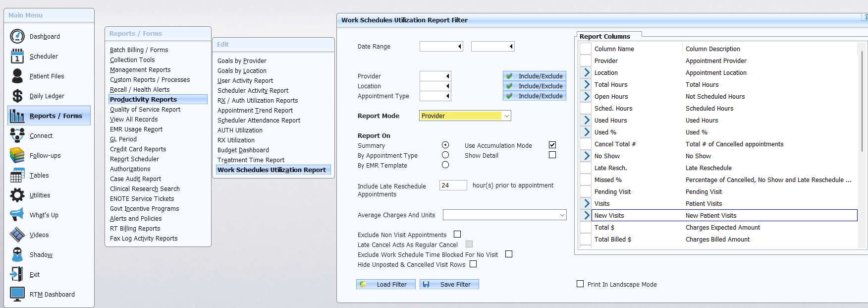
Task: Click Include/Exclude button for Appointment Type
Action: point(535,96)
